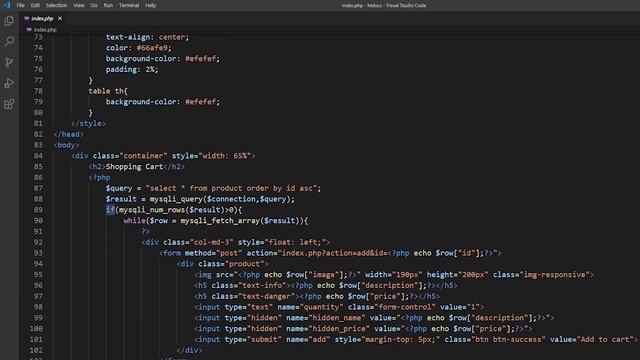
Task: Open the File menu
Action: pyautogui.click(x=20, y=5)
